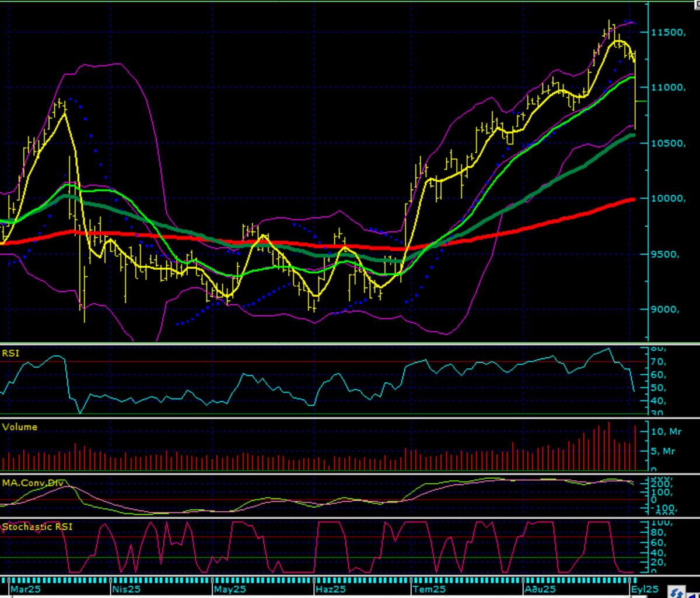
Task: Click the RSI 70 level axis label
Action: tap(659, 361)
